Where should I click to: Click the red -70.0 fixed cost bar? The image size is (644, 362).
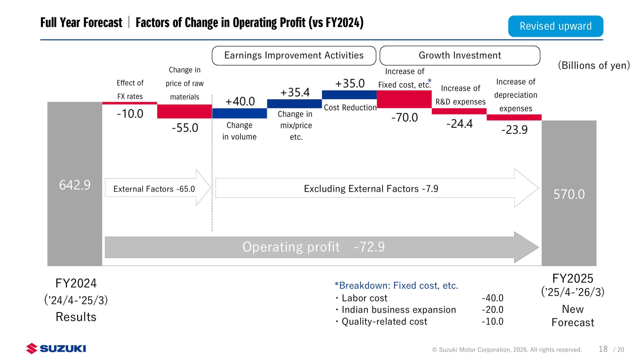pos(404,99)
